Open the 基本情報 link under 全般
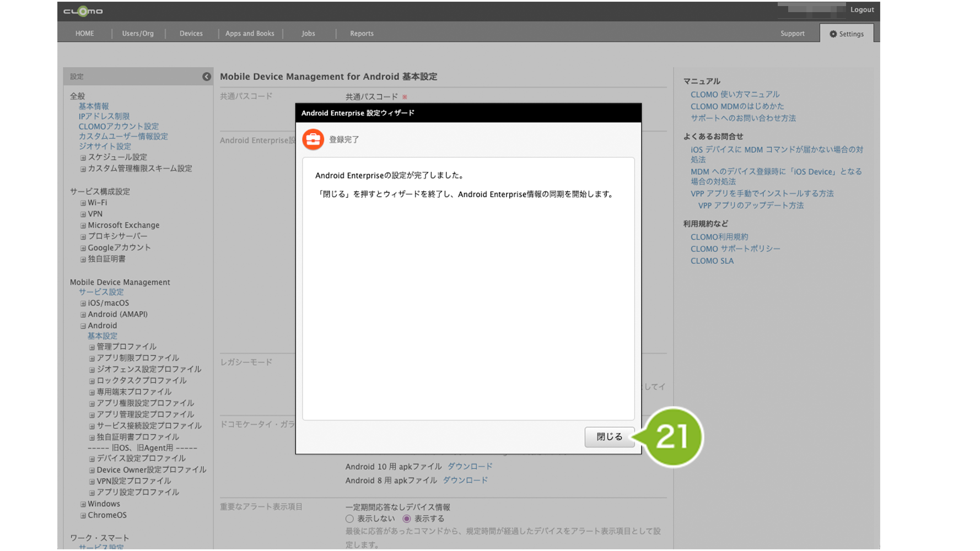Viewport: 980px width, 551px height. (94, 106)
